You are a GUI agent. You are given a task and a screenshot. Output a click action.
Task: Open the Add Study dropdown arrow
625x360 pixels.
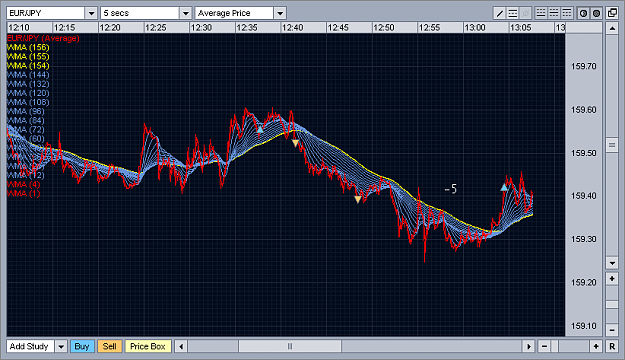coord(61,346)
